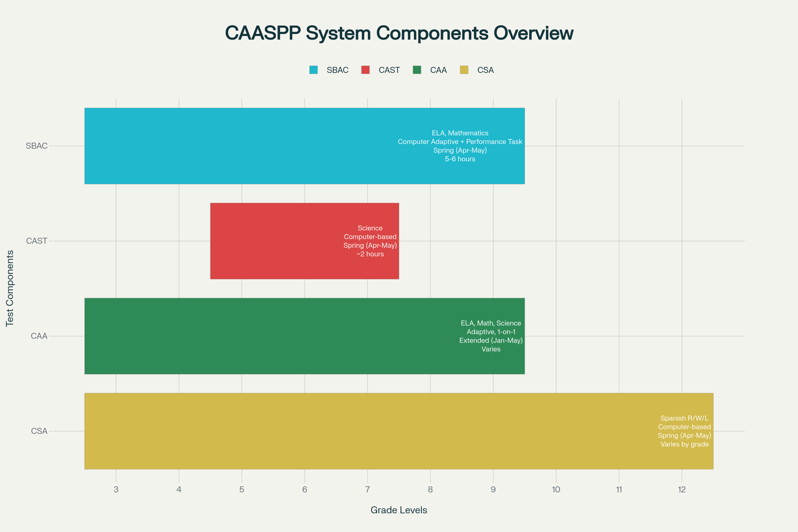
Task: Click the 'Grade Levels' x-axis title
Action: 399,510
